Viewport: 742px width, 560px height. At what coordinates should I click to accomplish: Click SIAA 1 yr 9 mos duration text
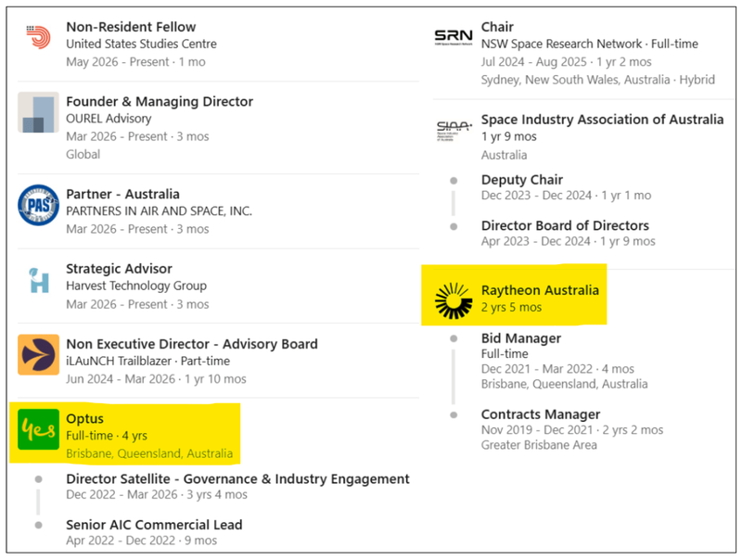pos(508,136)
